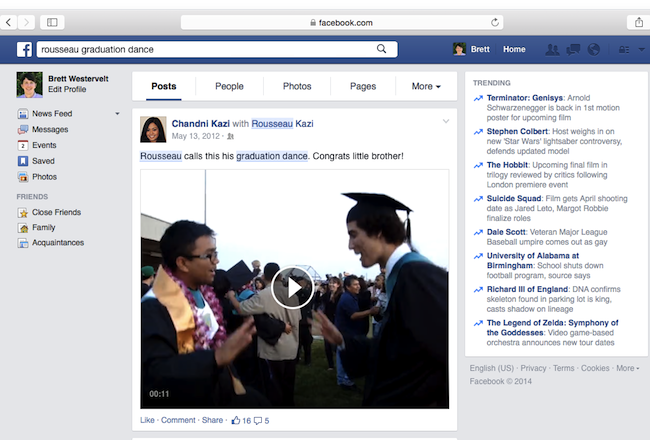Open University of Alabama at Birmingham topic

(533, 260)
